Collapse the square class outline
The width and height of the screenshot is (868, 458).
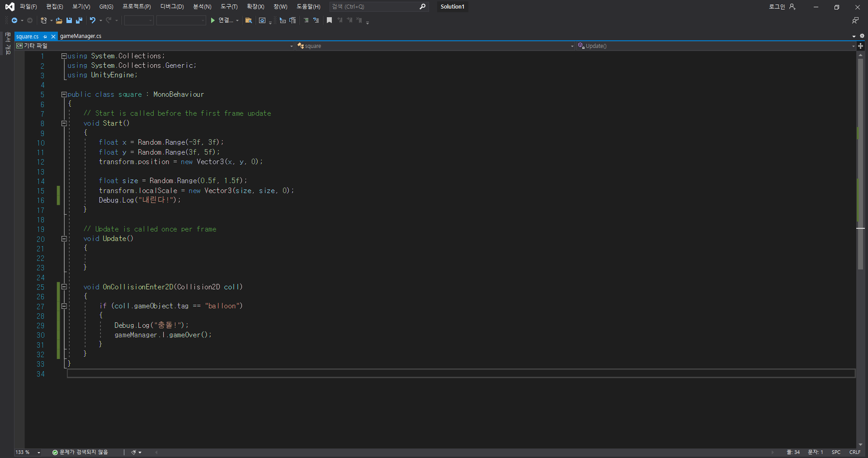[64, 94]
